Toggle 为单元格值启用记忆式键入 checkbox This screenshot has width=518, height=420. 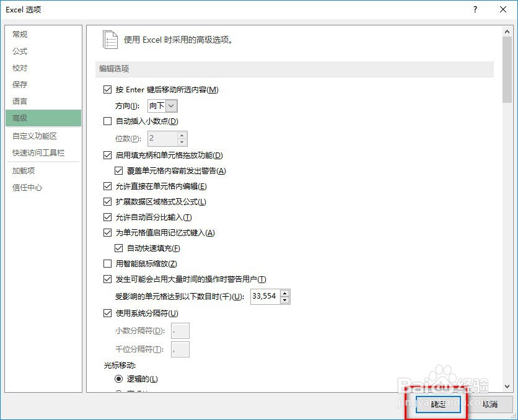click(107, 233)
